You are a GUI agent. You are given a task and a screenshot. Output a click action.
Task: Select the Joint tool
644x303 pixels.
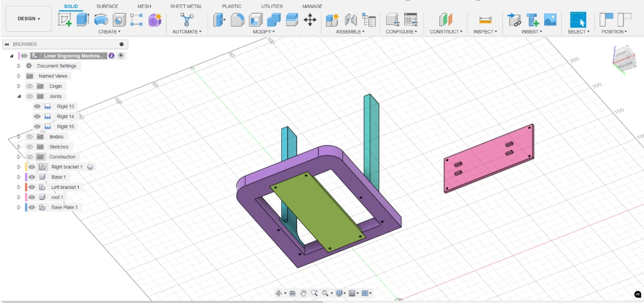tap(350, 19)
